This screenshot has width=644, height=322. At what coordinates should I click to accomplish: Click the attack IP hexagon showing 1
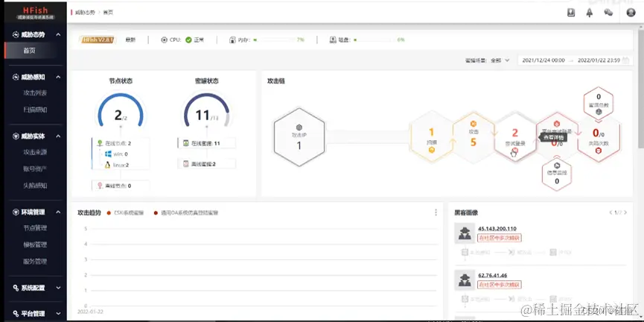coord(299,137)
